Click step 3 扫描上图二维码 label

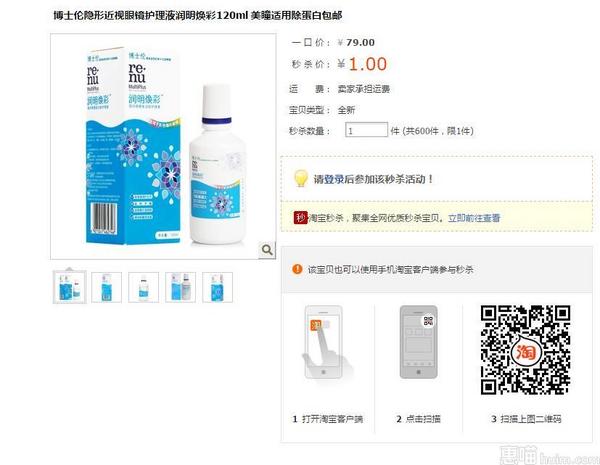[x=526, y=419]
